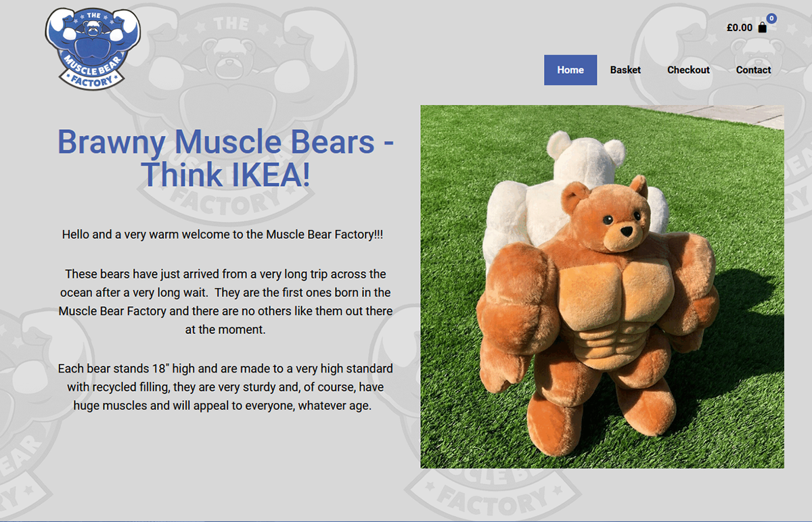Click the paragraph about bears arriving across the ocean
The width and height of the screenshot is (812, 522).
(x=225, y=302)
